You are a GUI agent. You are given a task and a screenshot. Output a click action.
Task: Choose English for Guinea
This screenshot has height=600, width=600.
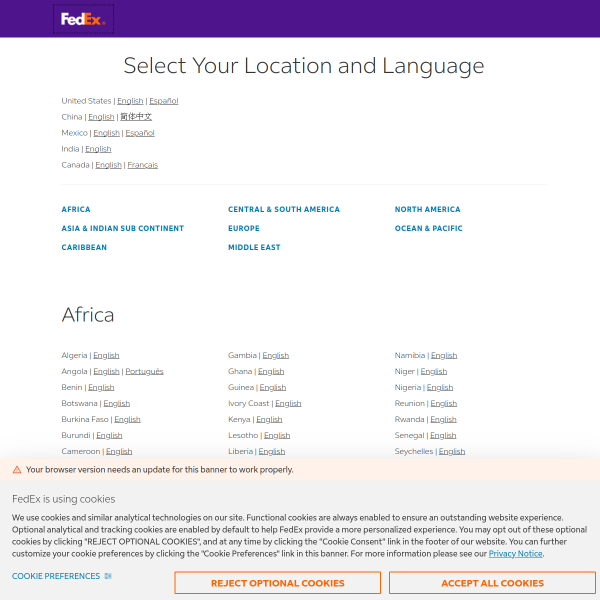click(273, 388)
